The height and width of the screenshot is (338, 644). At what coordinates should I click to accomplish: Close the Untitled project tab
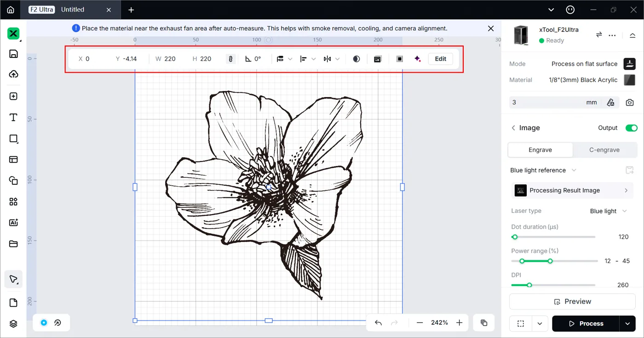tap(109, 10)
